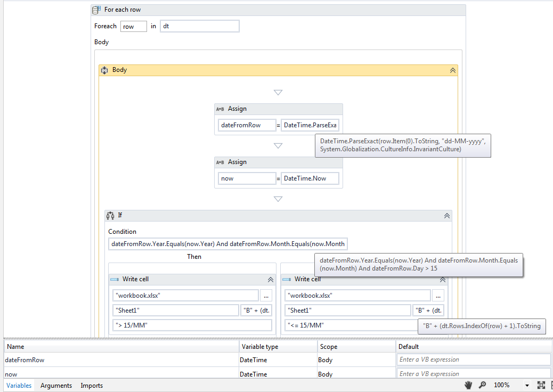Viewport: 553px width, 392px height.
Task: Click the first Assign activity title
Action: point(238,109)
